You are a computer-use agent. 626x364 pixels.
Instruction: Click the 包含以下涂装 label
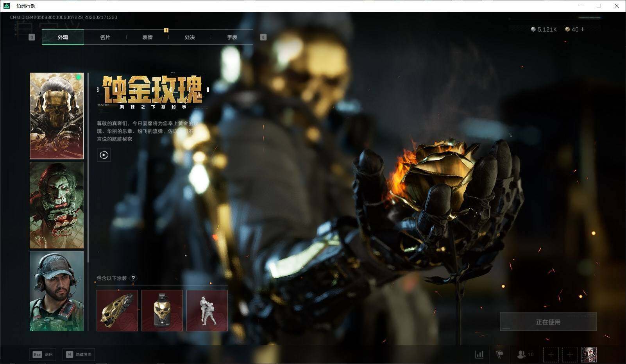(112, 278)
